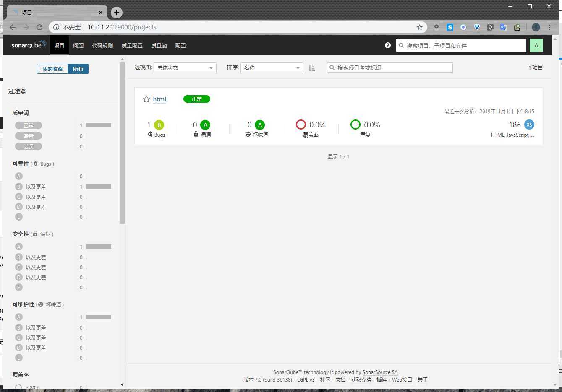Click the red coverage circle indicator
This screenshot has width=562, height=392.
coord(301,125)
